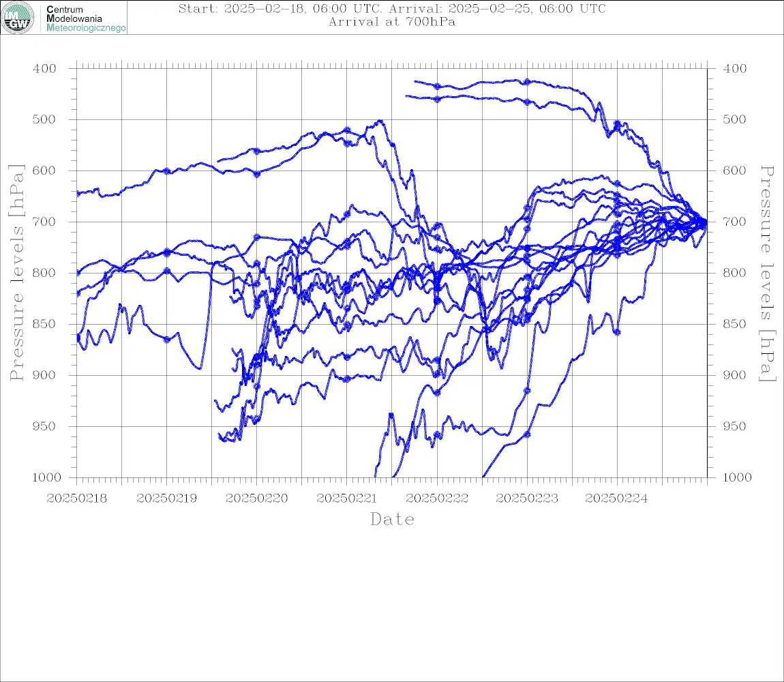Viewport: 784px width, 682px height.
Task: Click the left axis label 'Pressure levels [hPa]'
Action: pos(16,273)
